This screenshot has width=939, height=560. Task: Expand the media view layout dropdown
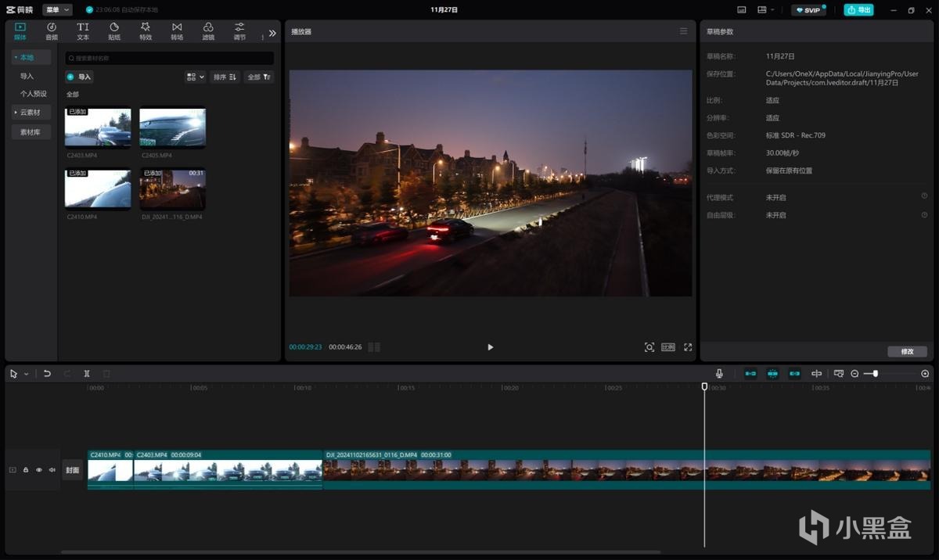[x=195, y=77]
